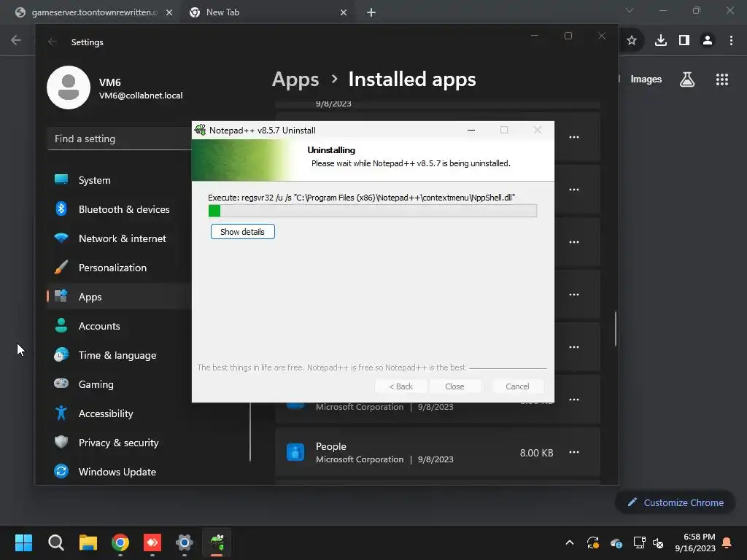Click the < Back button in uninstaller

tap(400, 386)
